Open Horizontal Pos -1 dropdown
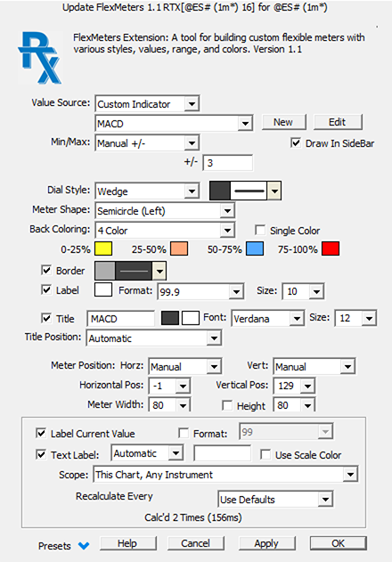392x562 pixels. point(169,386)
